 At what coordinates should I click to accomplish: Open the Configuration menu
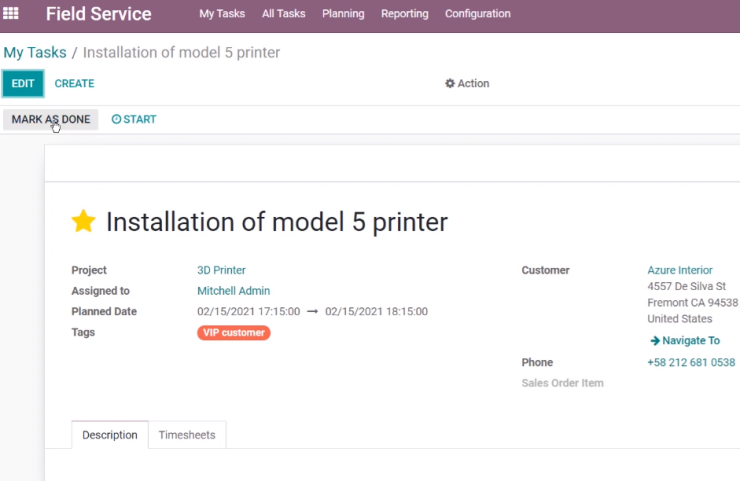tap(478, 14)
